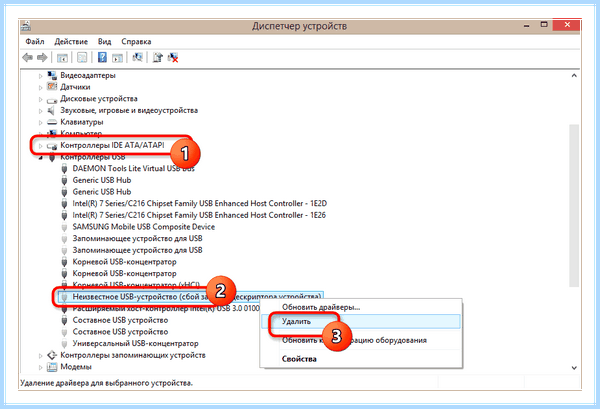Open the window system menu icon in title bar
600x409 pixels.
[x=26, y=26]
